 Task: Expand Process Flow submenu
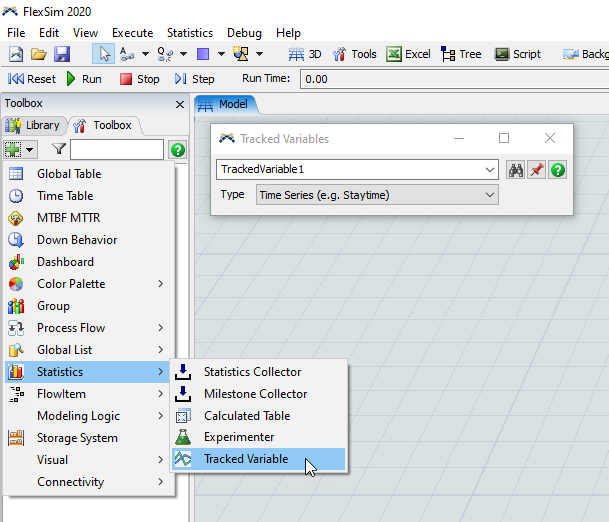pyautogui.click(x=88, y=328)
